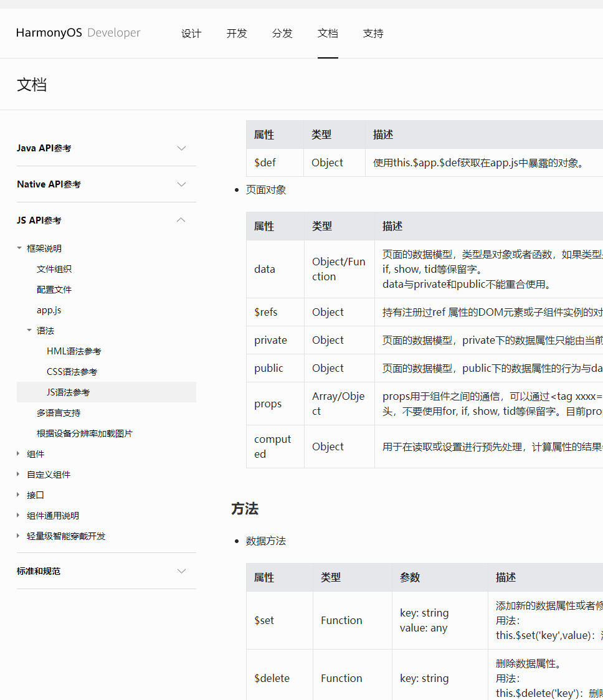
Task: Click the 组件 tree label
Action: point(36,454)
